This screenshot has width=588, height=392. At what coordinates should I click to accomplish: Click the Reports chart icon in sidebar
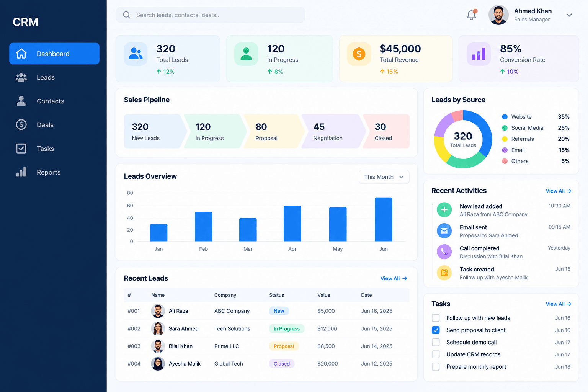[x=21, y=172]
